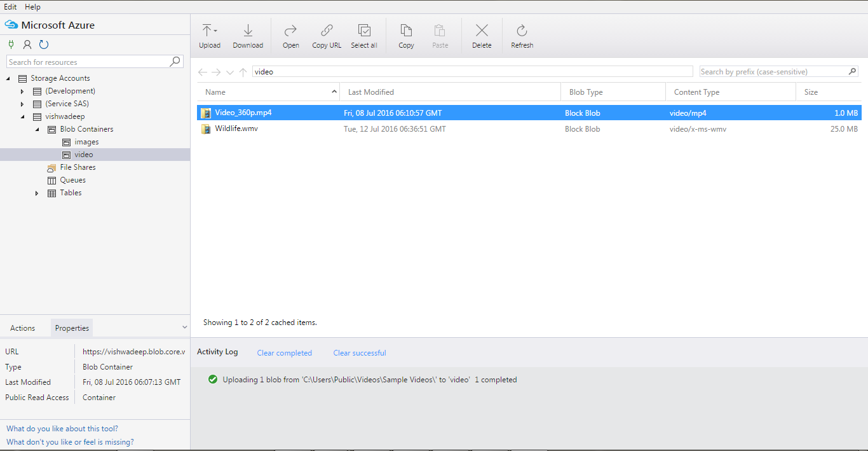The height and width of the screenshot is (451, 868).
Task: Open the Upload dropdown arrow
Action: point(215,31)
